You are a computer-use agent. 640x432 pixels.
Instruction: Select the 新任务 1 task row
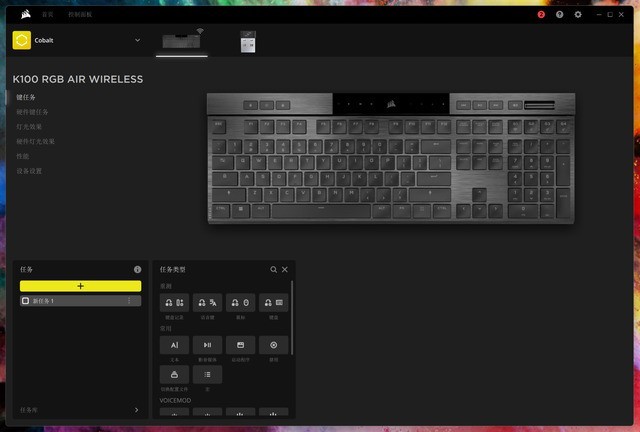[80, 301]
